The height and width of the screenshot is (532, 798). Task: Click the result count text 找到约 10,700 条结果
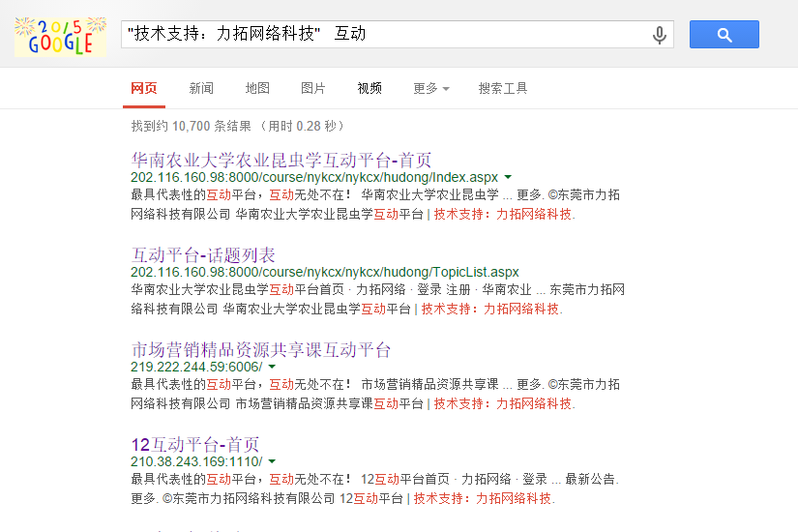coord(191,126)
